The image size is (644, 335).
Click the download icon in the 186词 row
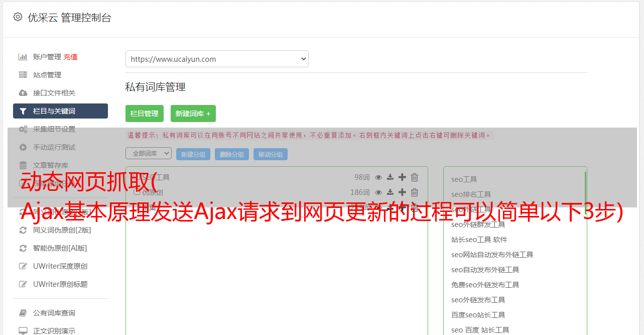(390, 192)
